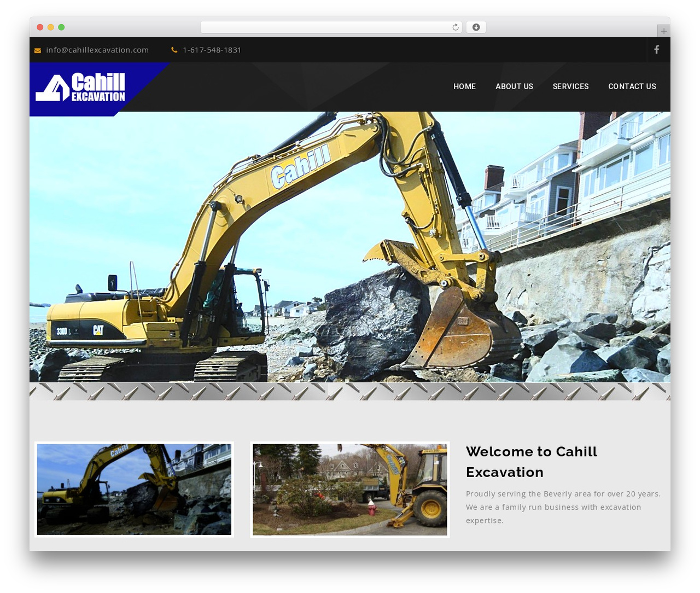This screenshot has width=700, height=593.
Task: Open the Home menu item
Action: tap(464, 86)
